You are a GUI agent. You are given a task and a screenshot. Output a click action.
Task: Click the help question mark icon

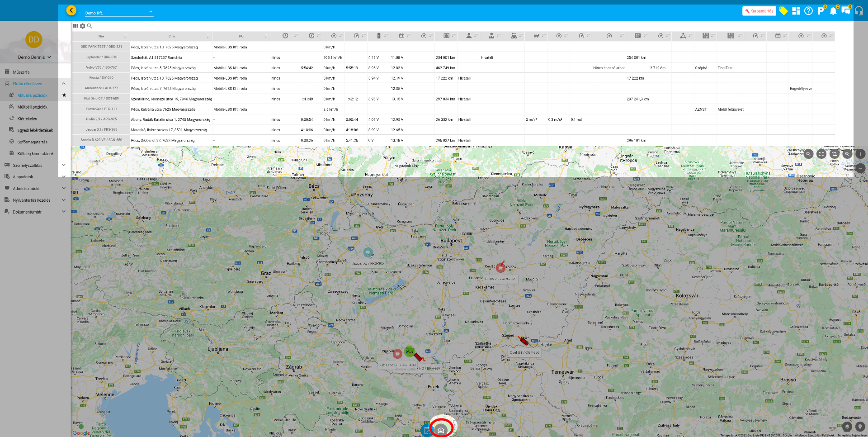point(808,11)
